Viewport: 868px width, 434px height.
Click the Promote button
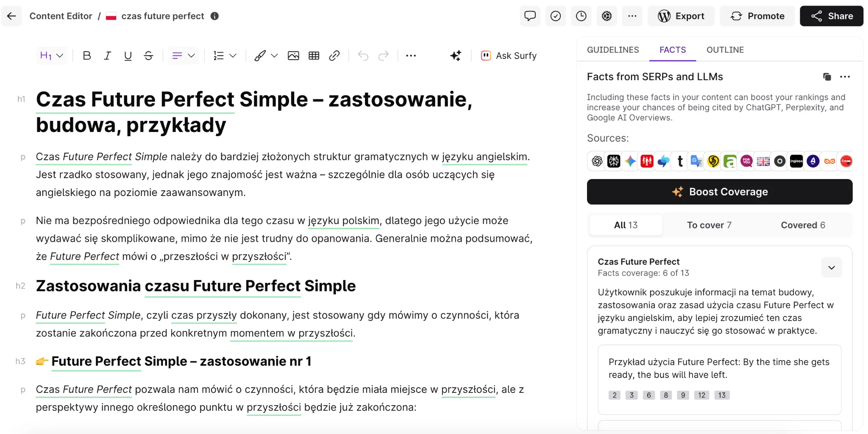click(757, 16)
